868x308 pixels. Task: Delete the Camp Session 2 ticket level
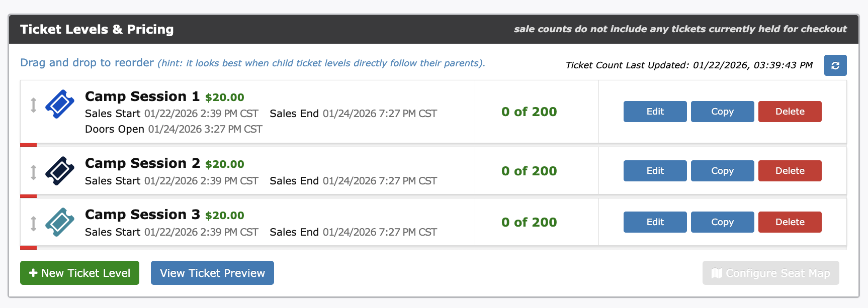(x=790, y=171)
